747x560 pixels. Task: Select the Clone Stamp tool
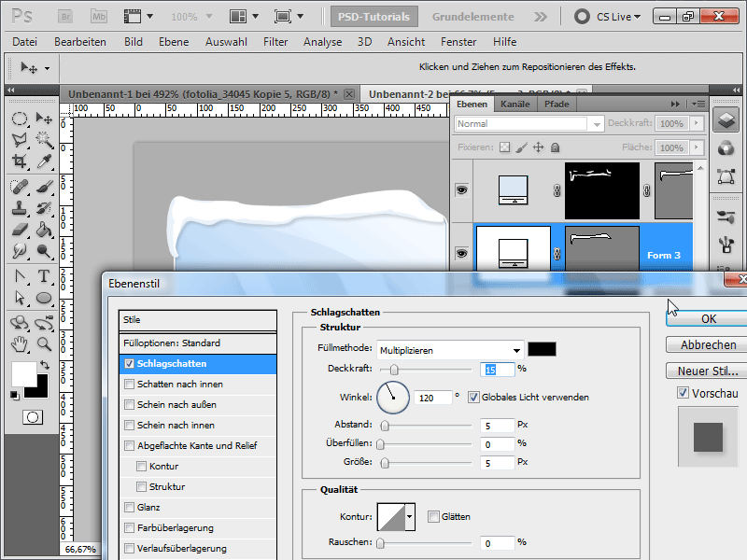(19, 208)
